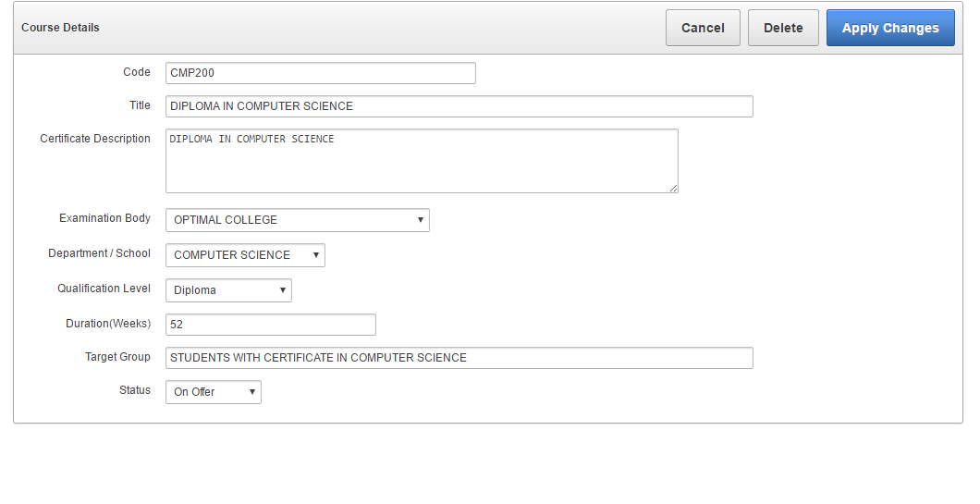The height and width of the screenshot is (504, 980).
Task: Click the "Code" field label
Action: point(136,72)
